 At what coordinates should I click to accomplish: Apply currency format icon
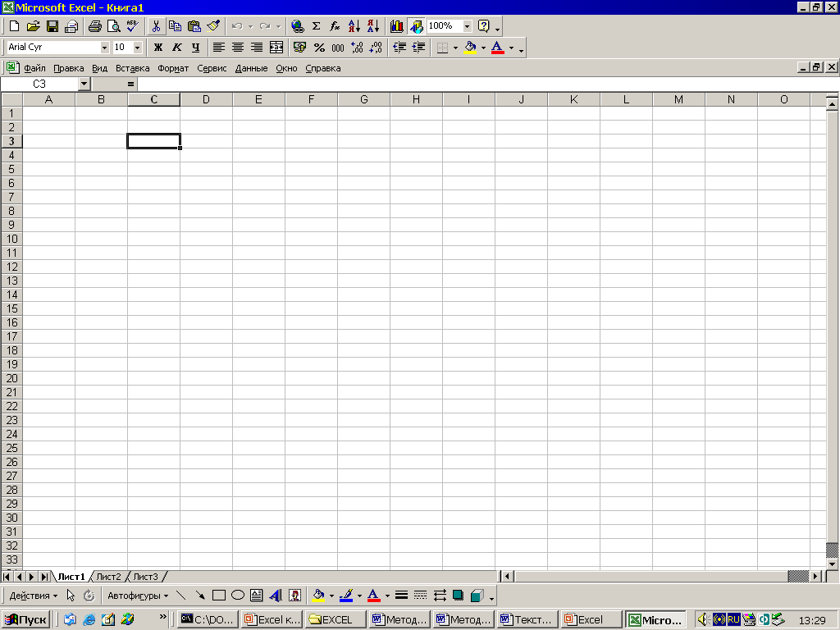tap(300, 47)
